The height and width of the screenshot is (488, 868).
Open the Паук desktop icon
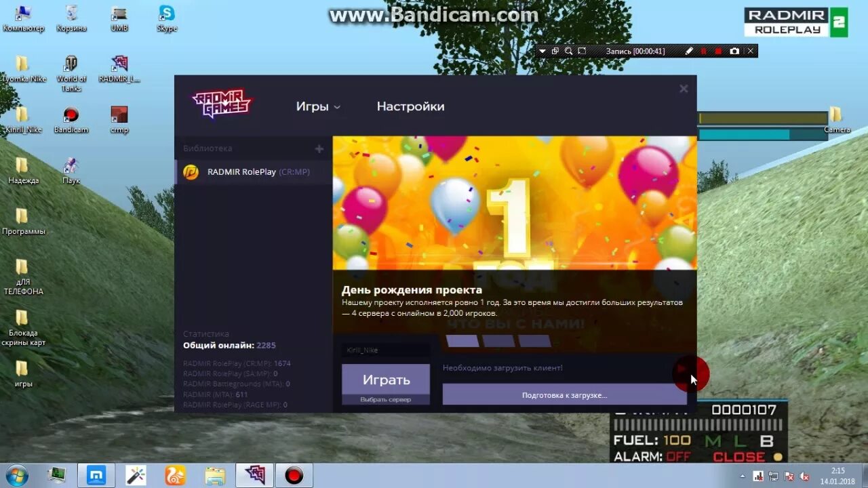click(x=71, y=171)
